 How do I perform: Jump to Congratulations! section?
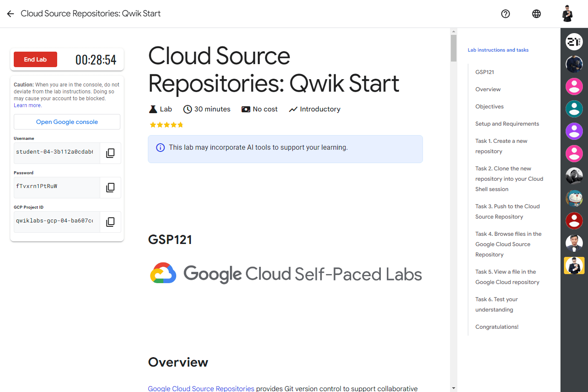click(497, 327)
